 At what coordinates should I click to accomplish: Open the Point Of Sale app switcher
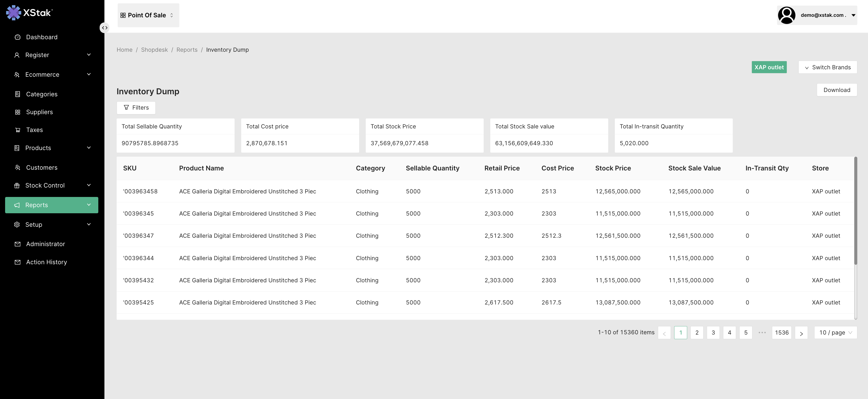pos(148,15)
